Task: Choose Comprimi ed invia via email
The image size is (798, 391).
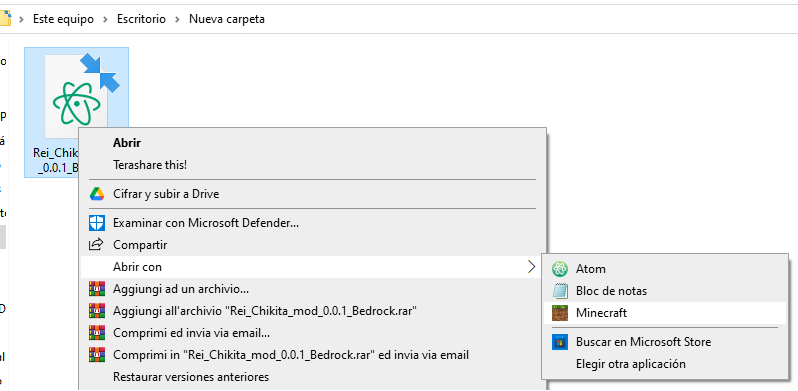Action: pyautogui.click(x=191, y=333)
